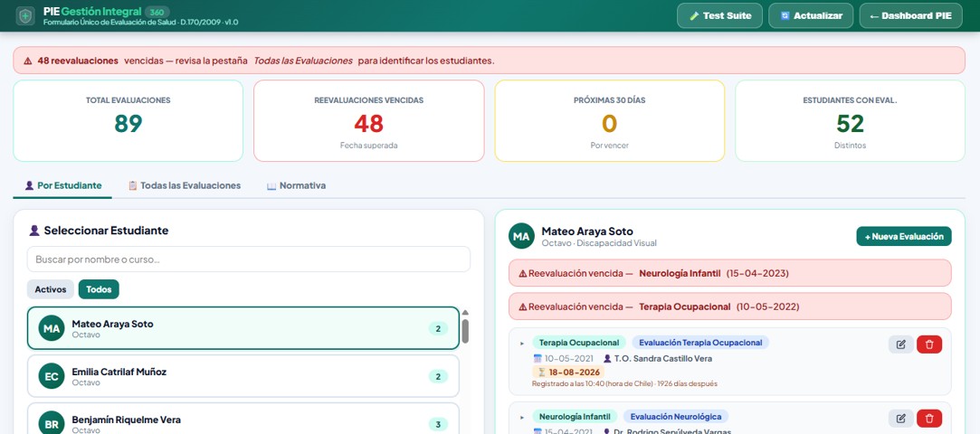Click the calendar icon beside 10-05-2021

(538, 358)
